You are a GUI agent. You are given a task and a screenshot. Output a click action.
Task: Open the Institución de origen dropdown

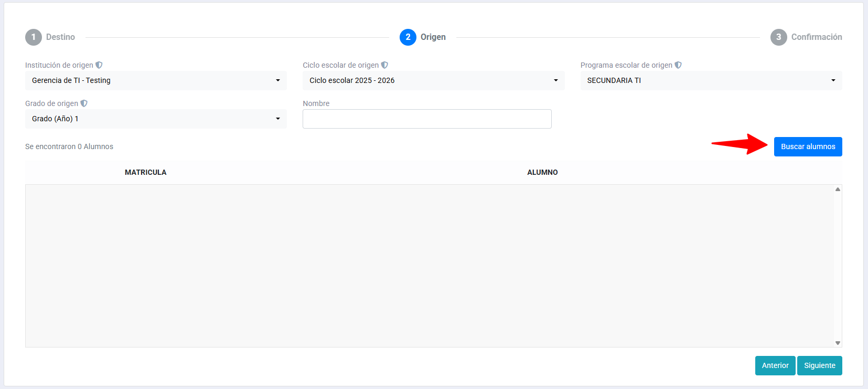pyautogui.click(x=156, y=80)
